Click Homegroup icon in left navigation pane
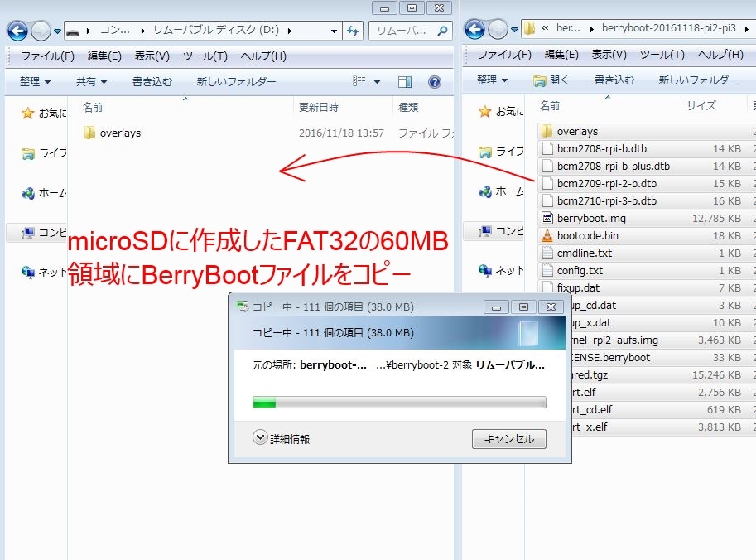The height and width of the screenshot is (560, 756). click(28, 193)
